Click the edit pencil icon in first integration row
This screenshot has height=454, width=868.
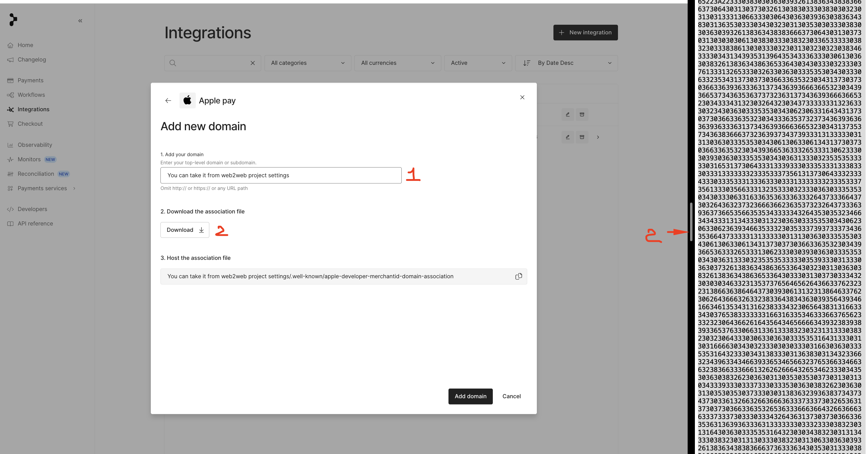(x=568, y=115)
